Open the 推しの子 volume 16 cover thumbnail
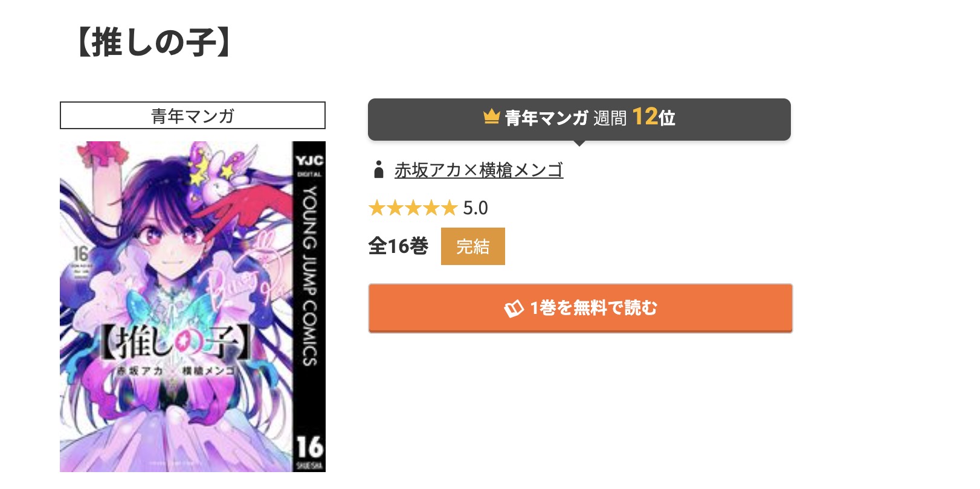 coord(193,307)
